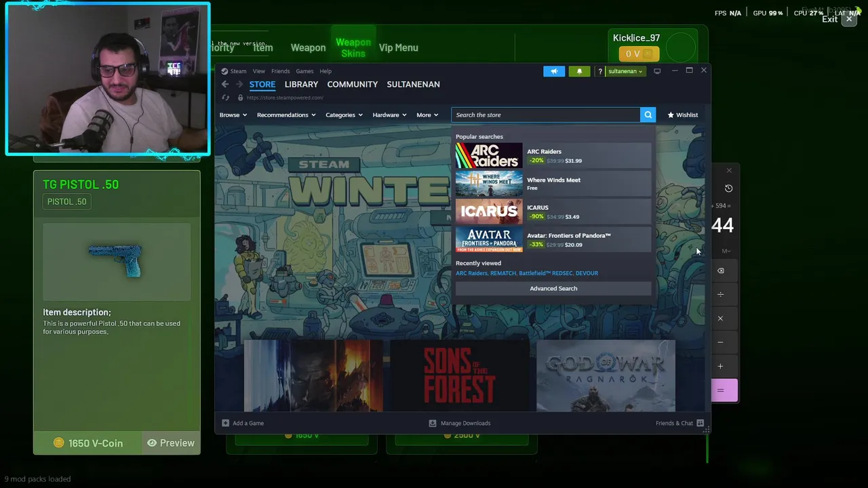Click the Steam store URL address
This screenshot has height=488, width=868.
point(285,98)
